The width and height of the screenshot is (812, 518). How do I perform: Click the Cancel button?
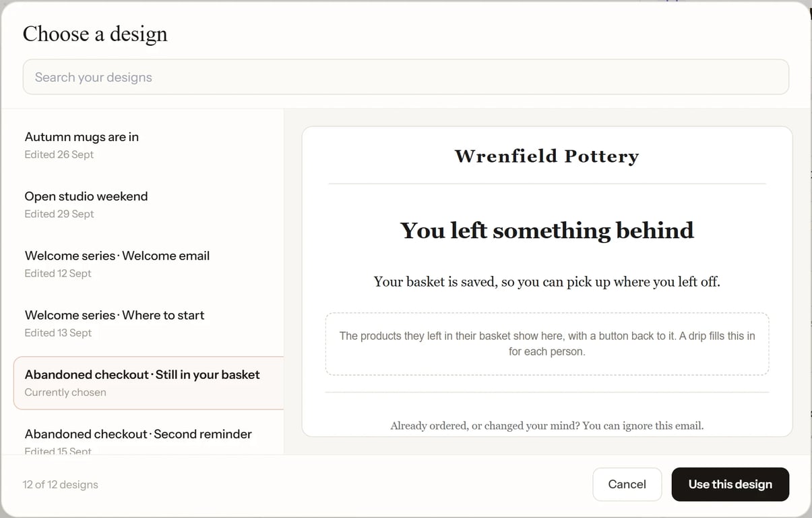click(x=627, y=484)
